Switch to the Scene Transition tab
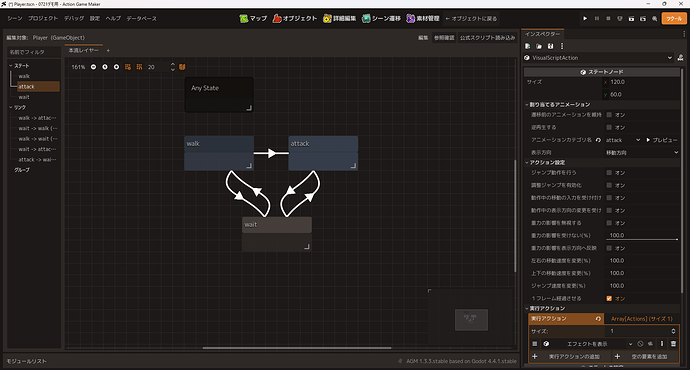The width and height of the screenshot is (690, 370). [381, 18]
